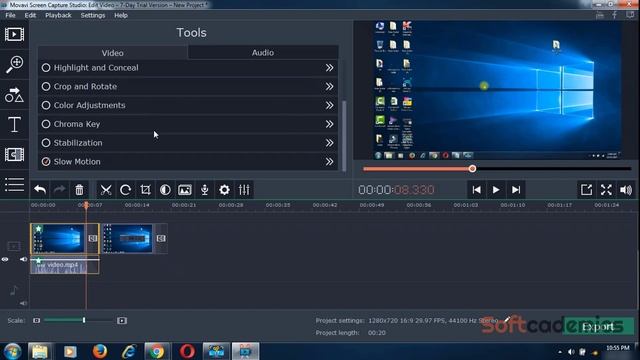The image size is (640, 360).
Task: Select the Stabilization radio button
Action: coord(46,143)
